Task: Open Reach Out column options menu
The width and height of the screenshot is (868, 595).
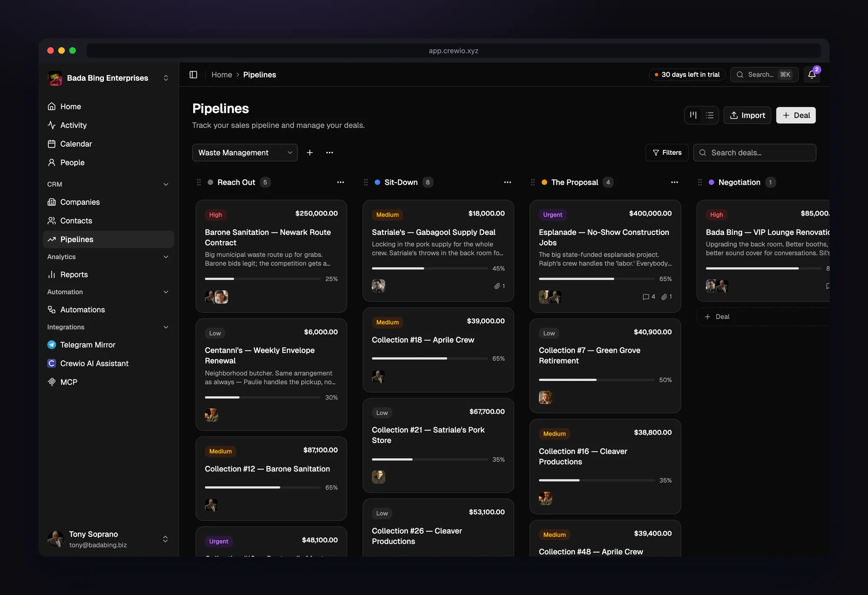Action: (341, 183)
